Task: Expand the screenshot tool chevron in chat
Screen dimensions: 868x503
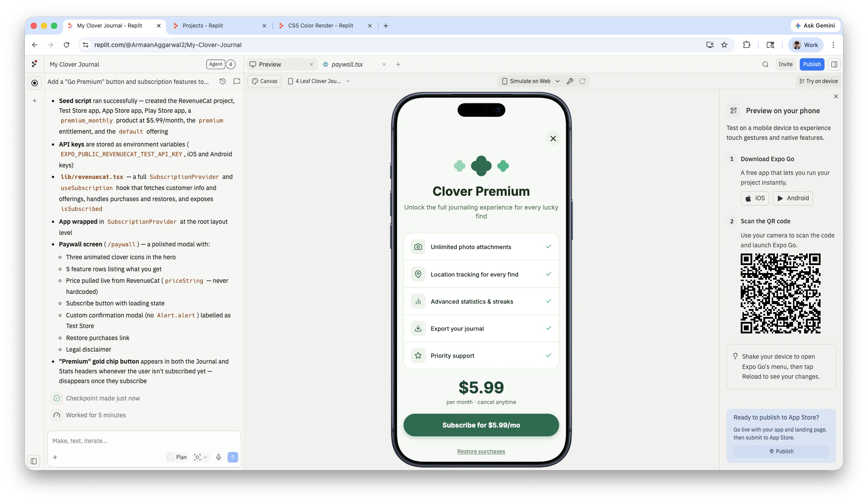Action: (x=205, y=457)
